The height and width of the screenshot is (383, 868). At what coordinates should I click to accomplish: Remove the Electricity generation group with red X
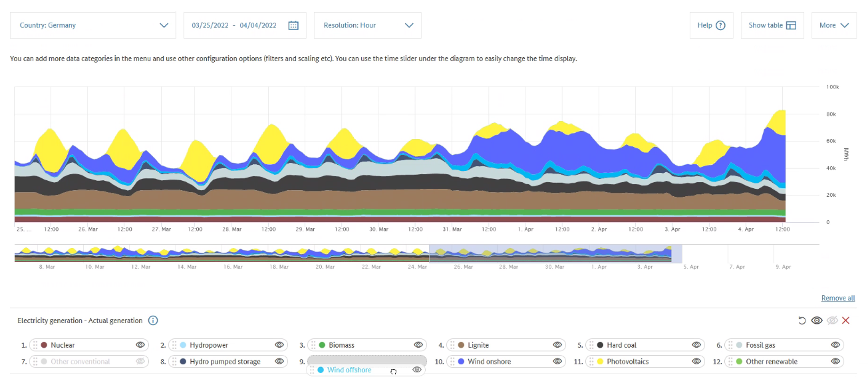pos(846,320)
